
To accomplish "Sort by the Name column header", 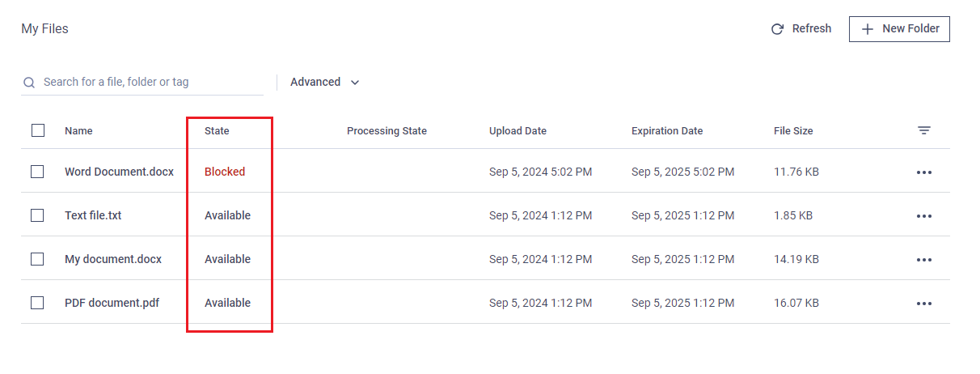I will pyautogui.click(x=78, y=131).
